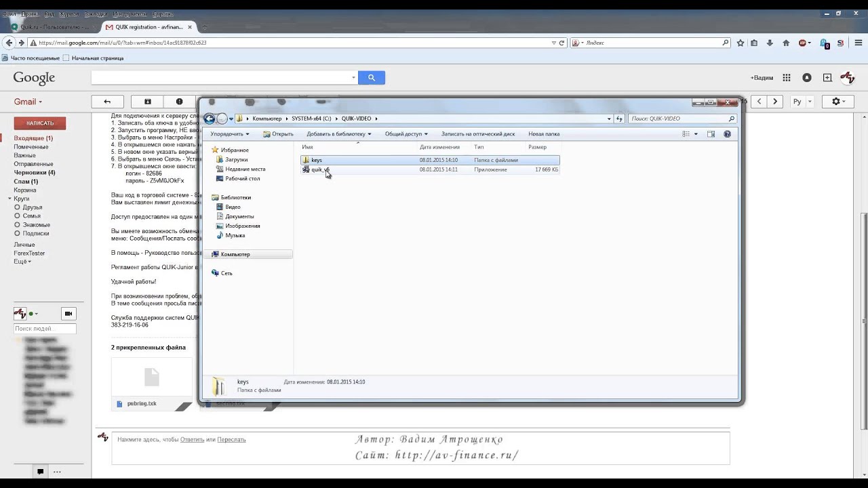The image size is (868, 488).
Task: Click the Firefox back navigation arrow
Action: [x=9, y=43]
